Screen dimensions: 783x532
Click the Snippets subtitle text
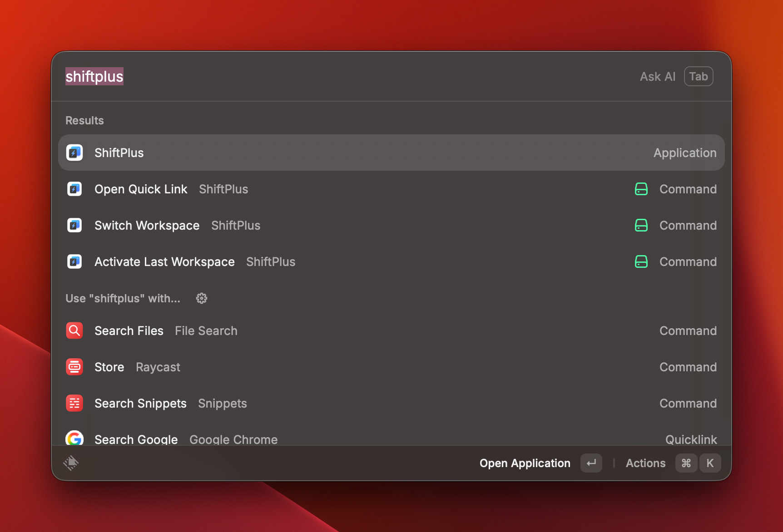pos(223,404)
